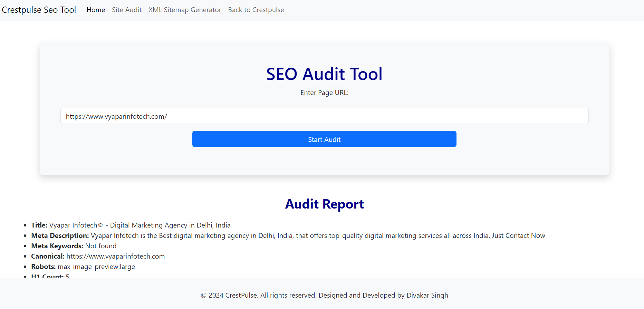Click the Enter Page URL label
Screen dimensions: 644x309
(x=324, y=93)
